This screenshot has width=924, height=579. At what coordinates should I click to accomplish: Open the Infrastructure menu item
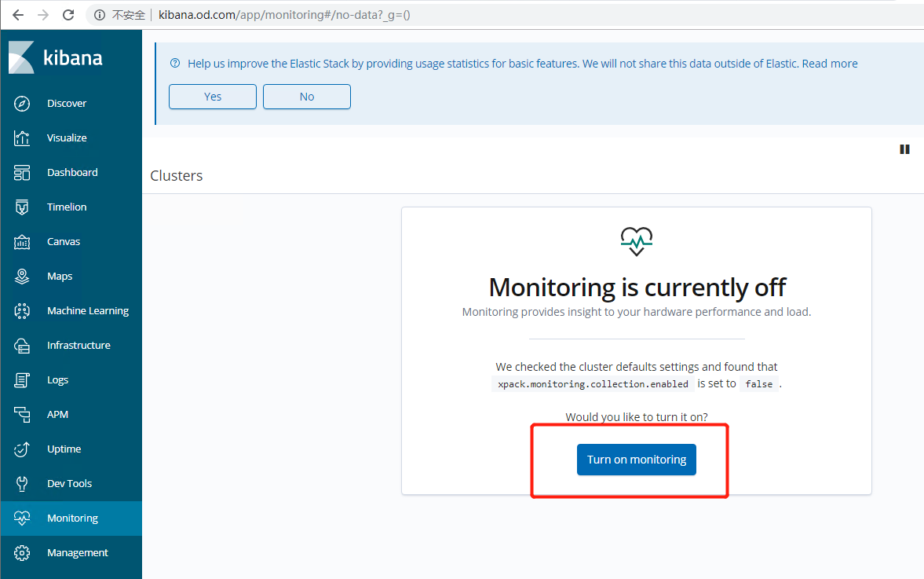(x=79, y=346)
